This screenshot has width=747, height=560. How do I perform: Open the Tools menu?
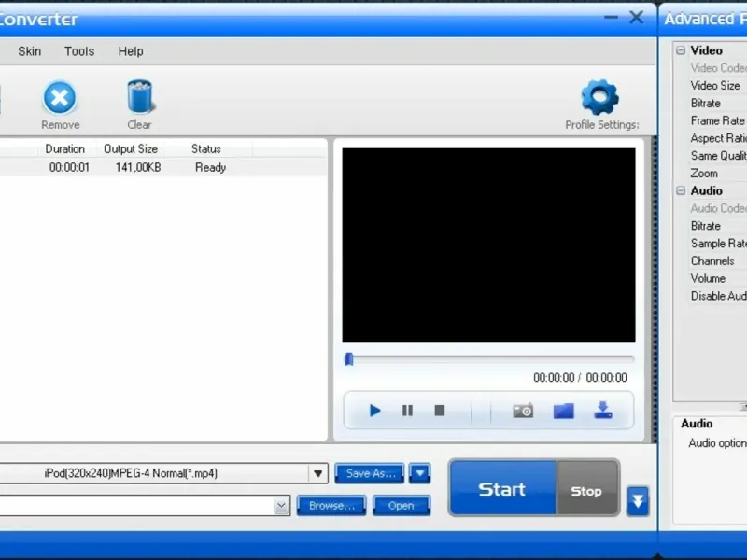pos(79,51)
